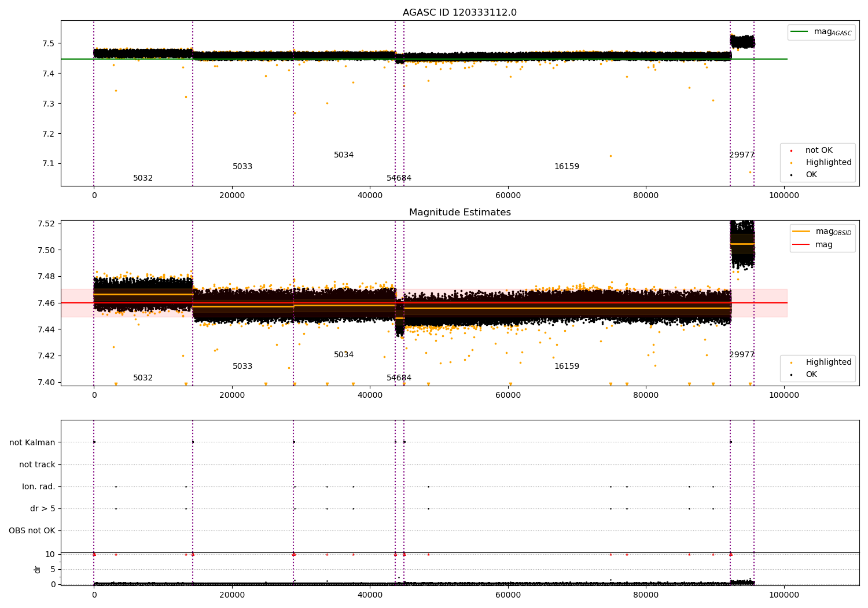Click obsid label 5034 in AGASC plot
Viewport: 868px width, 608px height.
(x=344, y=155)
